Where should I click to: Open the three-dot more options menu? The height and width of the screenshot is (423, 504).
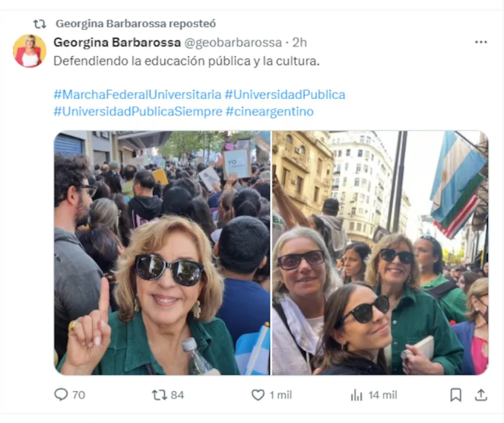[x=480, y=42]
